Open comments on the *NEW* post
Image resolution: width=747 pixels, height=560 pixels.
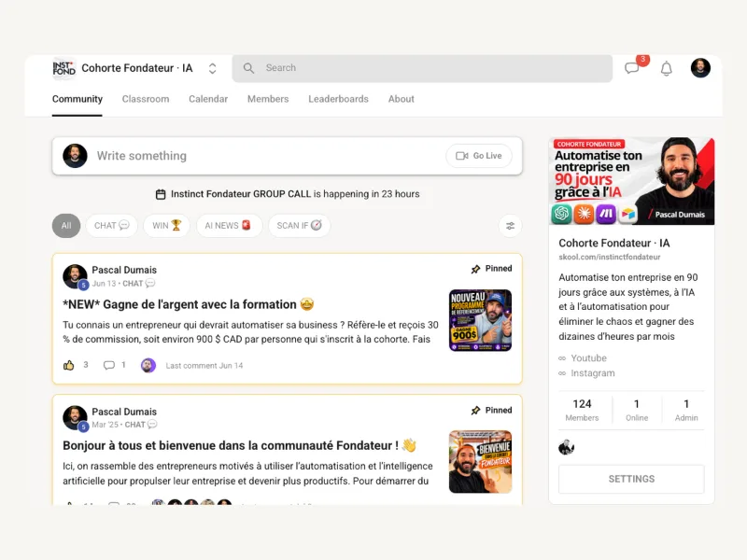coord(109,365)
